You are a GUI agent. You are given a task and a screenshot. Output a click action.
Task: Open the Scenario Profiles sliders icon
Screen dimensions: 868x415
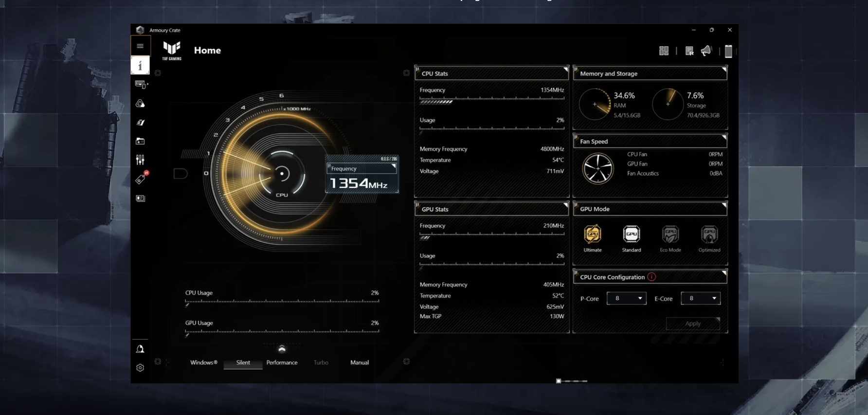tap(140, 160)
